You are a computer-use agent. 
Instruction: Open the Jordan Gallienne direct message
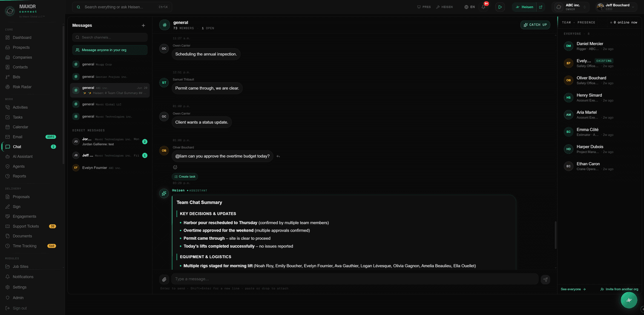coord(110,141)
